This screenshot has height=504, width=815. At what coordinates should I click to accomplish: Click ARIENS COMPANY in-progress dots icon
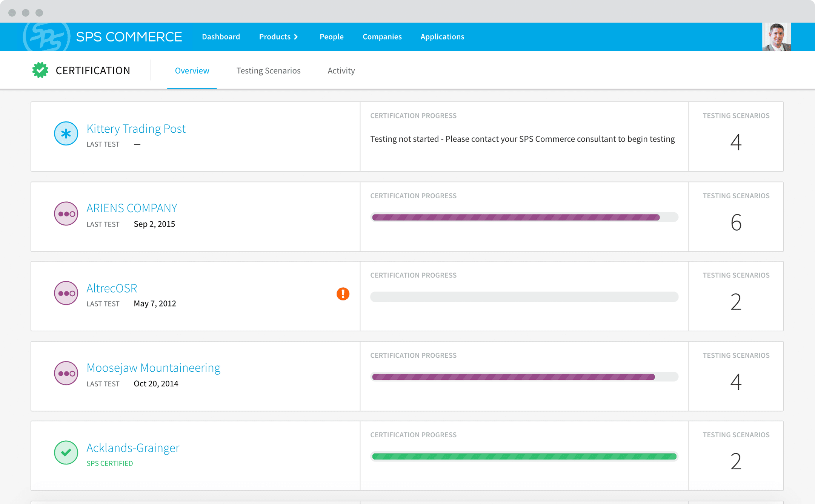pyautogui.click(x=66, y=214)
